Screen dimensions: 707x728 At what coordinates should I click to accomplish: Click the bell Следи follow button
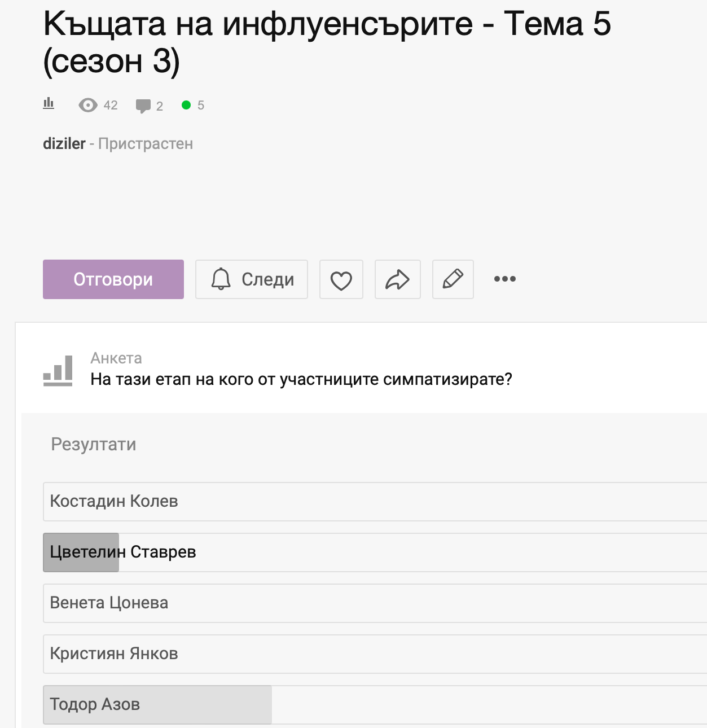[252, 279]
